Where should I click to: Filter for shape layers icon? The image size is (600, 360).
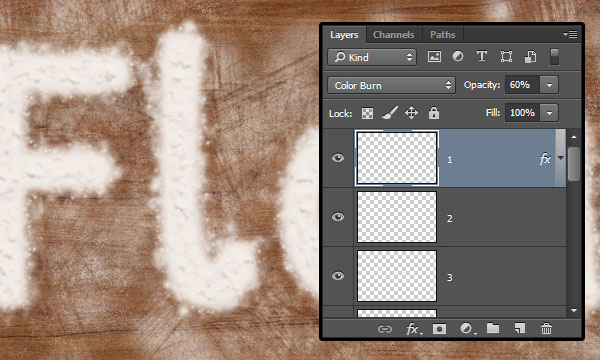(x=506, y=57)
